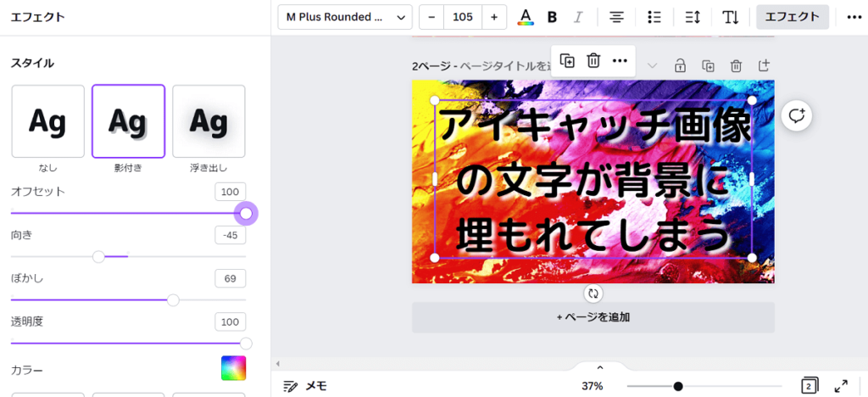
Task: Add a new page via header icon
Action: pos(764,66)
